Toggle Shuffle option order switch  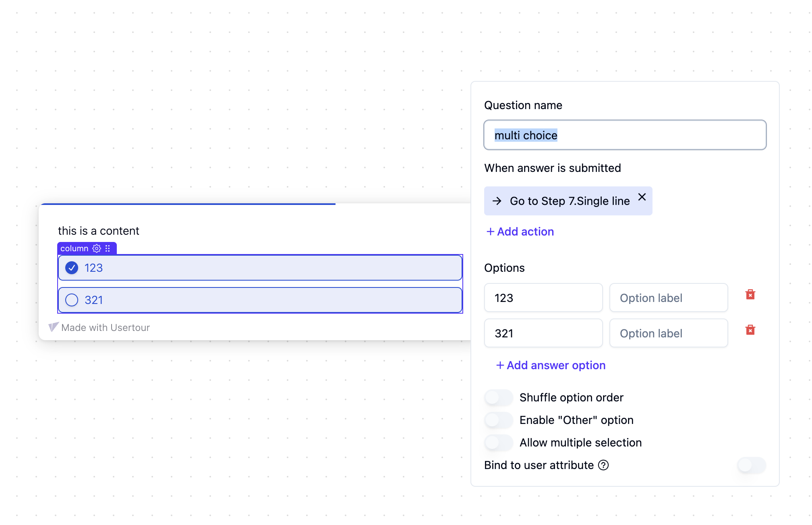tap(499, 397)
